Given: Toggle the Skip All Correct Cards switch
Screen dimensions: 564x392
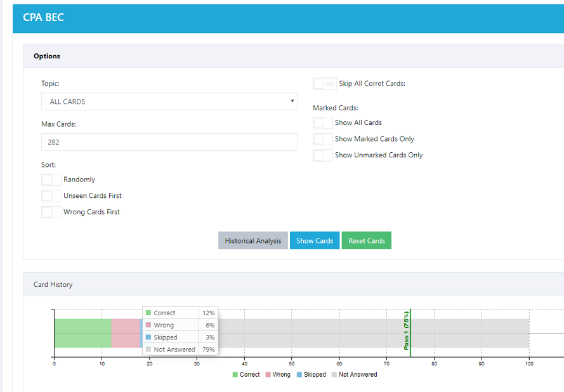Looking at the screenshot, I should point(325,84).
